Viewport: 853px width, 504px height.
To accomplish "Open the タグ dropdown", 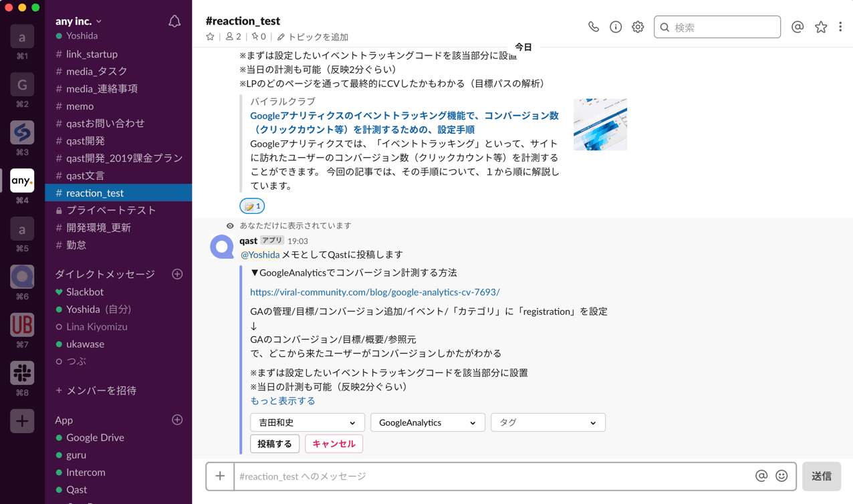I will pyautogui.click(x=548, y=422).
